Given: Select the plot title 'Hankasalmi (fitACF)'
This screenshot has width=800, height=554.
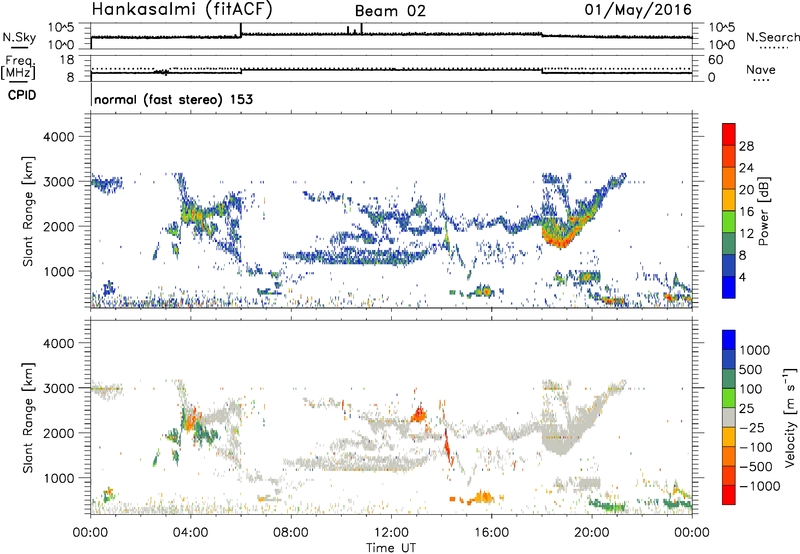Looking at the screenshot, I should click(x=182, y=9).
